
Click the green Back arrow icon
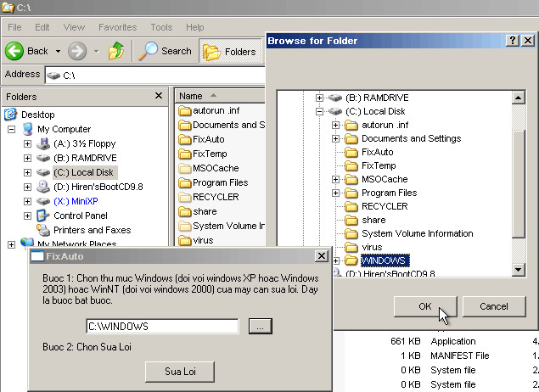[14, 51]
